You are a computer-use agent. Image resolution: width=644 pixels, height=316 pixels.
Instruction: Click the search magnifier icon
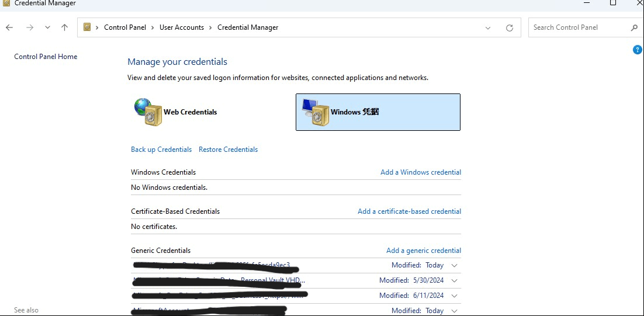pos(634,27)
